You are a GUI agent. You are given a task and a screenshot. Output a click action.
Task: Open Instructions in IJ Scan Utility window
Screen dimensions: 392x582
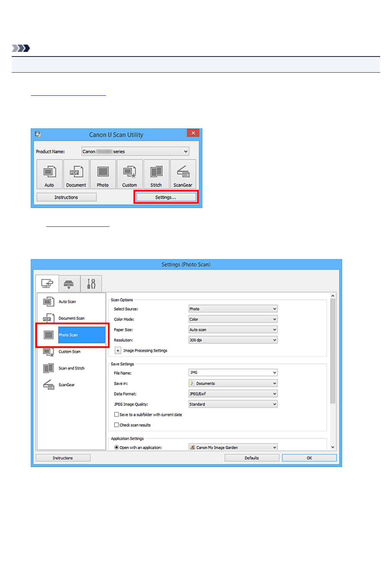pyautogui.click(x=66, y=197)
